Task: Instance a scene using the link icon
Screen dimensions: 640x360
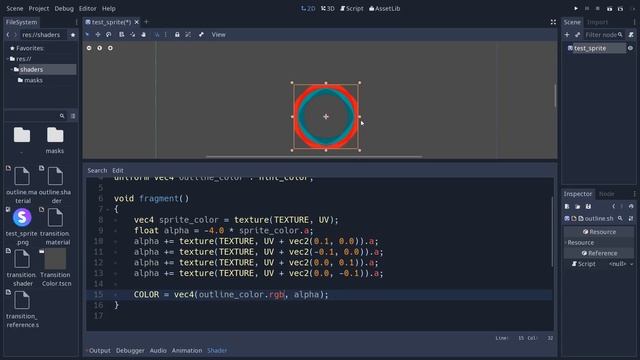Action: point(578,35)
